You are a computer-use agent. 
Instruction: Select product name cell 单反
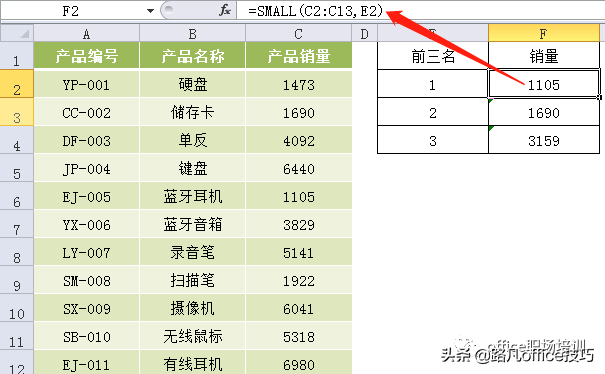(193, 140)
